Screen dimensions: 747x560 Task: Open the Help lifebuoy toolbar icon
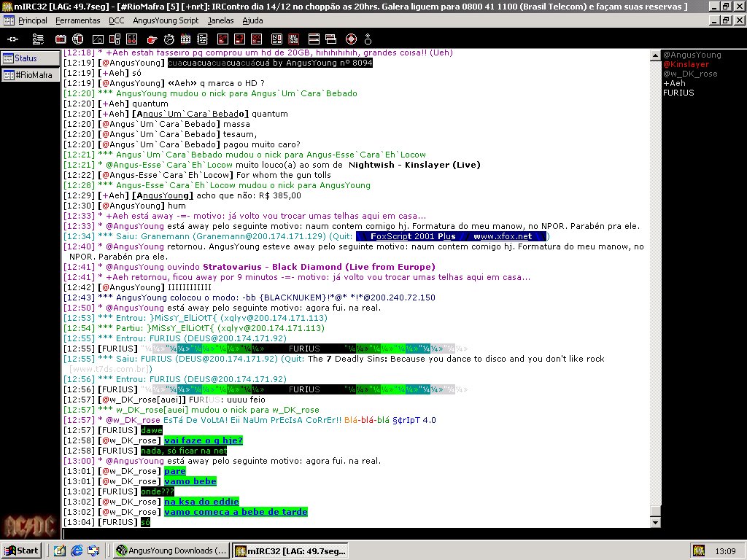click(x=351, y=39)
